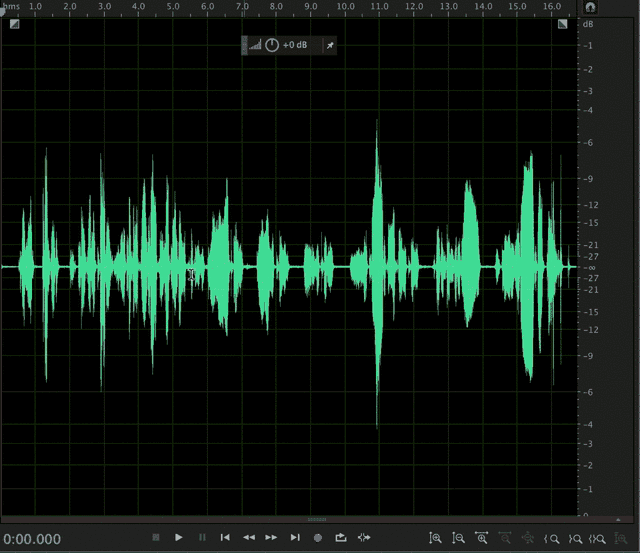Zoom in at out point
This screenshot has height=553, width=640.
[x=575, y=539]
